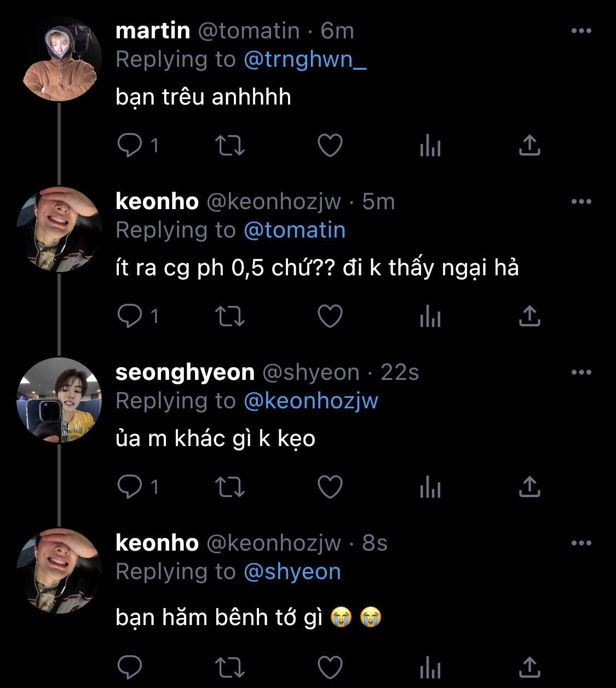
Task: Like keonho's last reply with crying emojis
Action: (330, 667)
